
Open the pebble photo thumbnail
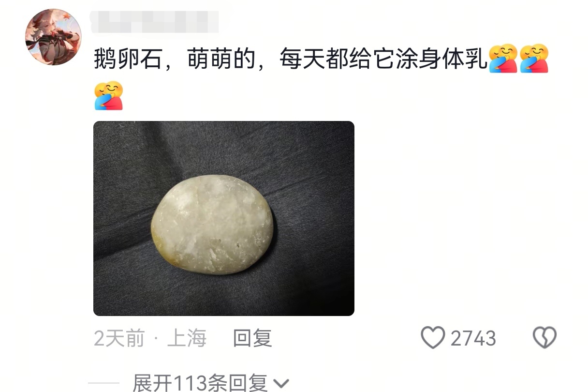[x=224, y=218]
